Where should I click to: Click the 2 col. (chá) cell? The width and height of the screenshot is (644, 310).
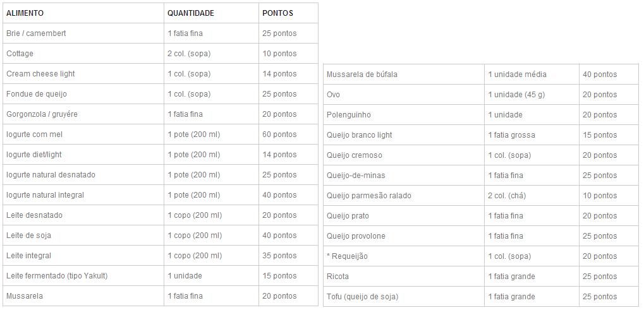coord(507,196)
